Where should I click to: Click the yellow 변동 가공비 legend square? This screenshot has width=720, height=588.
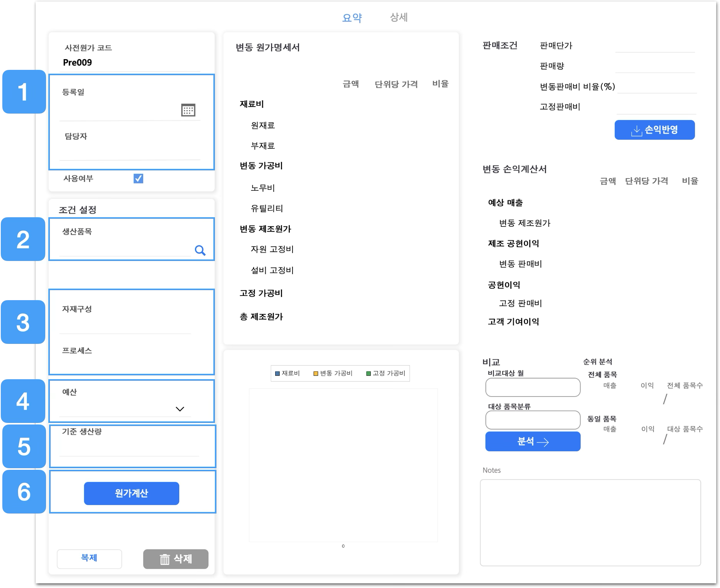(316, 373)
